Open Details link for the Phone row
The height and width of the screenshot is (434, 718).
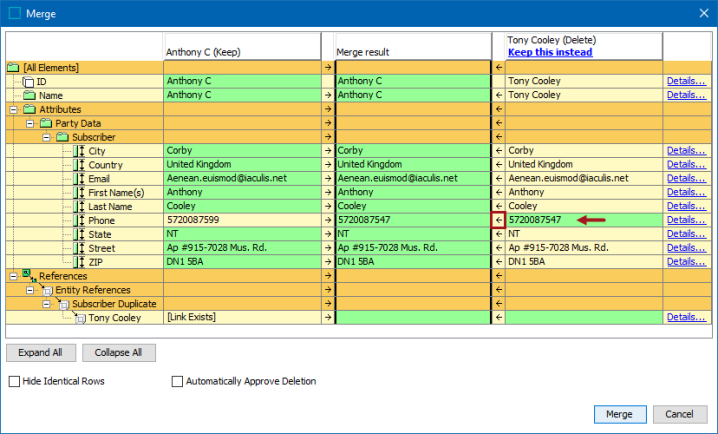(x=686, y=220)
